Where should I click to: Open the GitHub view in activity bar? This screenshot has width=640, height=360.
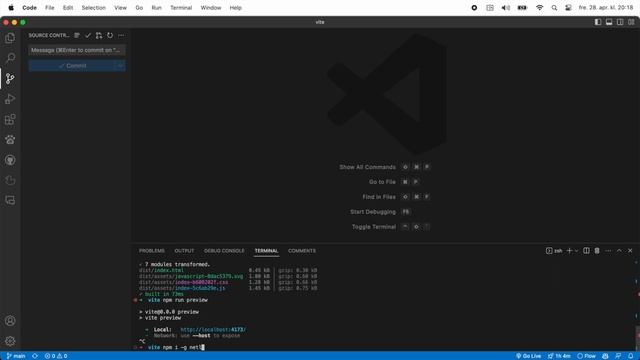[10, 160]
